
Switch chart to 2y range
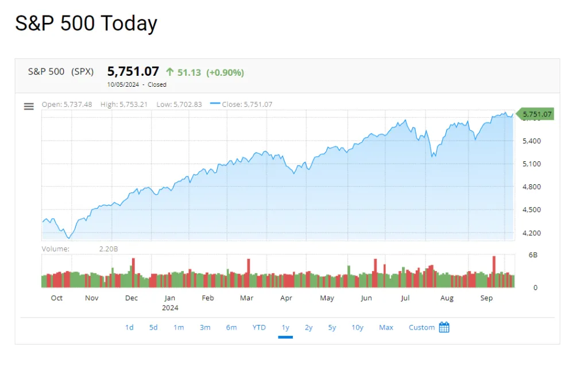tap(308, 328)
